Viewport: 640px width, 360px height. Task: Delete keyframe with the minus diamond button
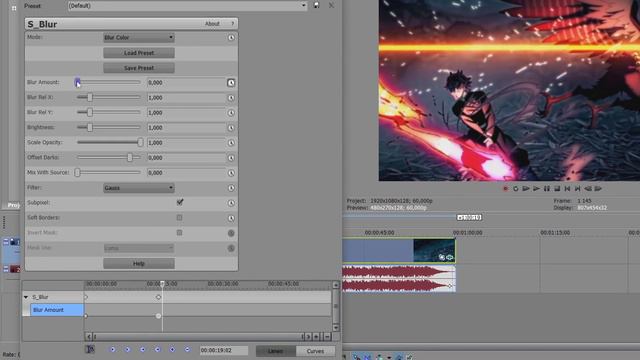click(187, 349)
